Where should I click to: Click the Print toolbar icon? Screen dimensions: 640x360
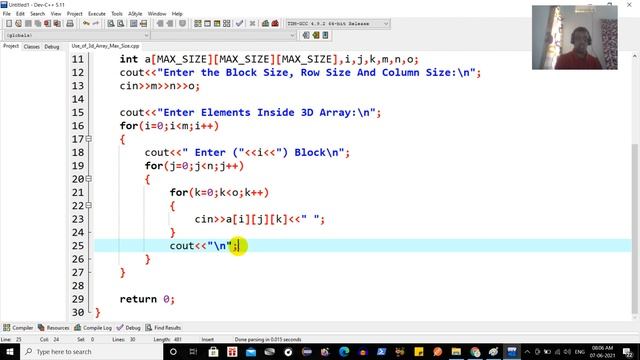click(70, 24)
